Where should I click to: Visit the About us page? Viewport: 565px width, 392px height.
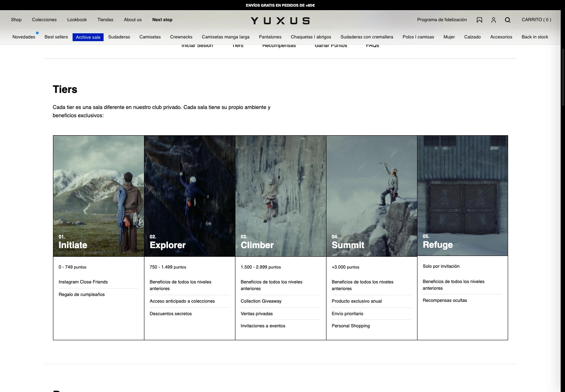pos(133,20)
